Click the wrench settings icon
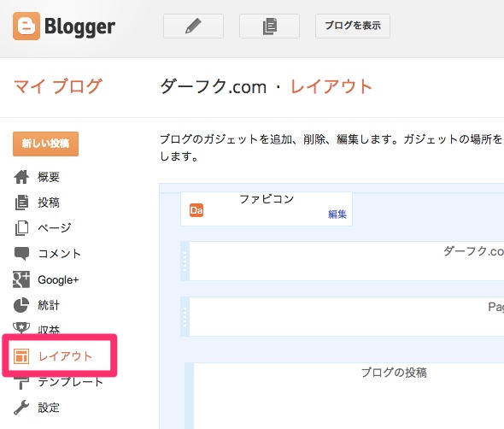 click(x=21, y=408)
